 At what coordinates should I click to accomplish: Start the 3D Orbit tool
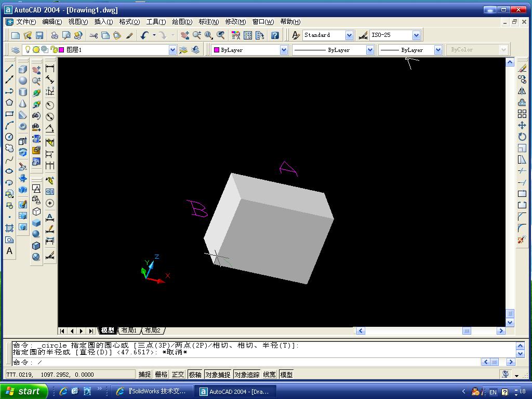pos(36,92)
